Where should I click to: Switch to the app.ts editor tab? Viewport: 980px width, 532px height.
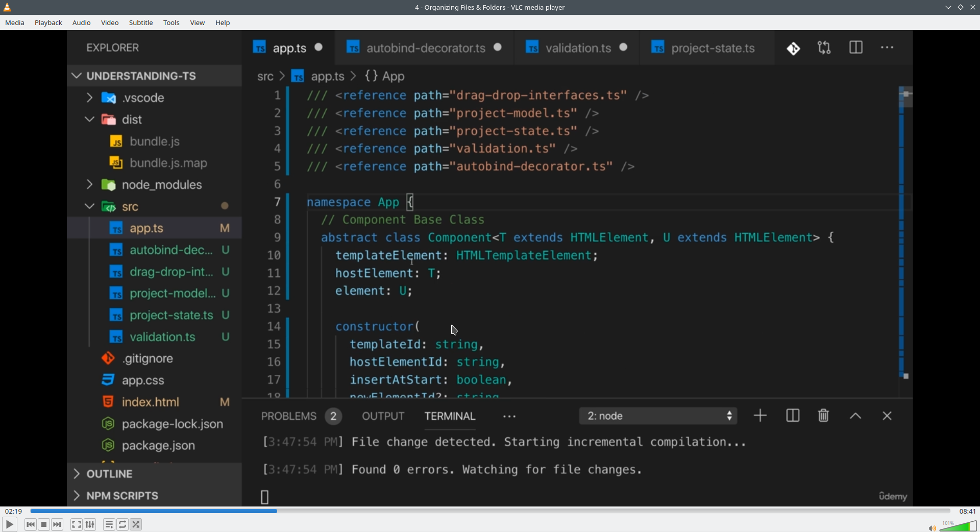pos(288,48)
